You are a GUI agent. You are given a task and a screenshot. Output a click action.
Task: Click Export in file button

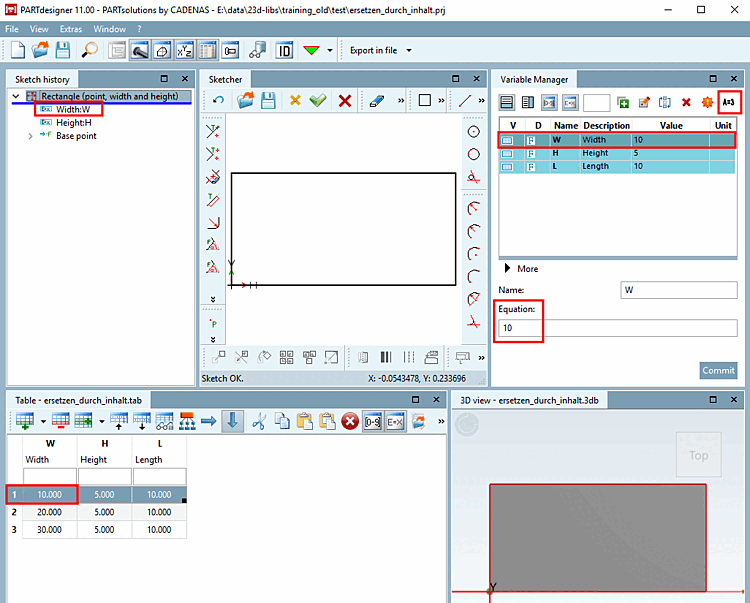373,50
